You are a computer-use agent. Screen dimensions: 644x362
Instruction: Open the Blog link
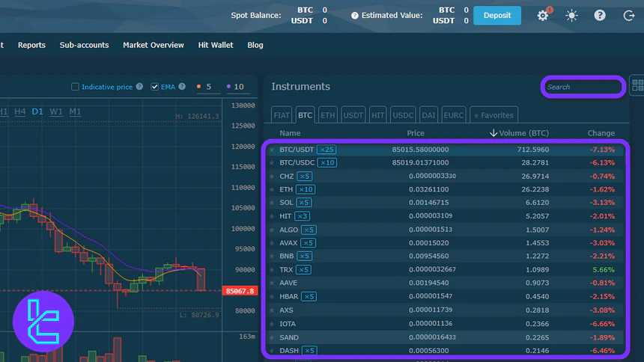[x=255, y=45]
